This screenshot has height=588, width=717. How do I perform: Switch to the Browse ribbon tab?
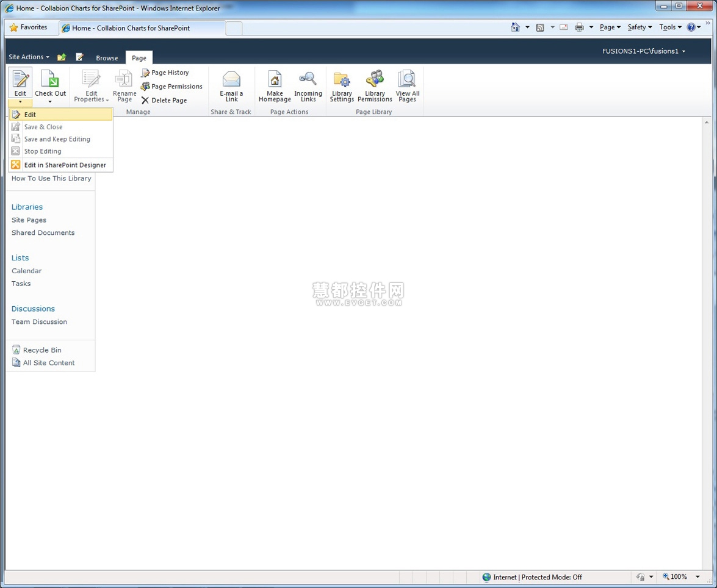coord(107,58)
